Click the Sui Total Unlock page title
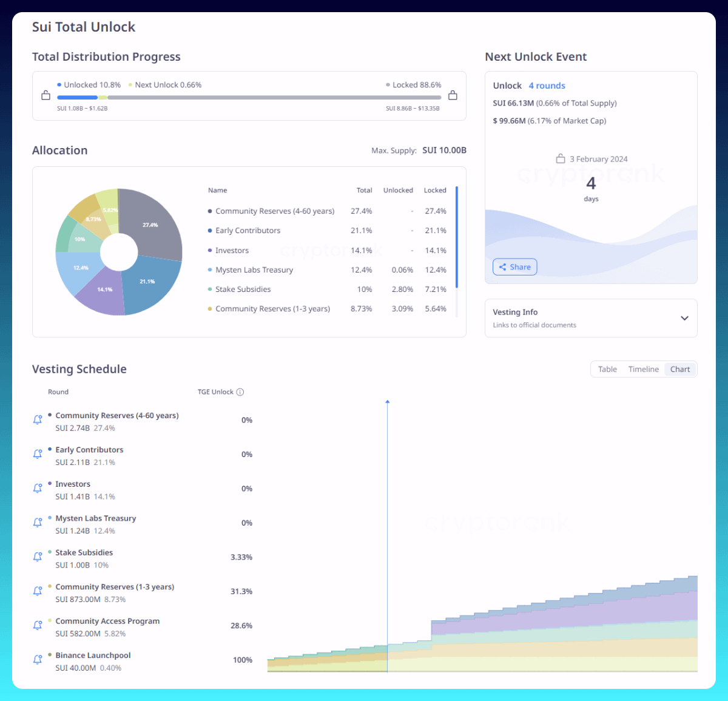This screenshot has width=728, height=701. click(84, 27)
